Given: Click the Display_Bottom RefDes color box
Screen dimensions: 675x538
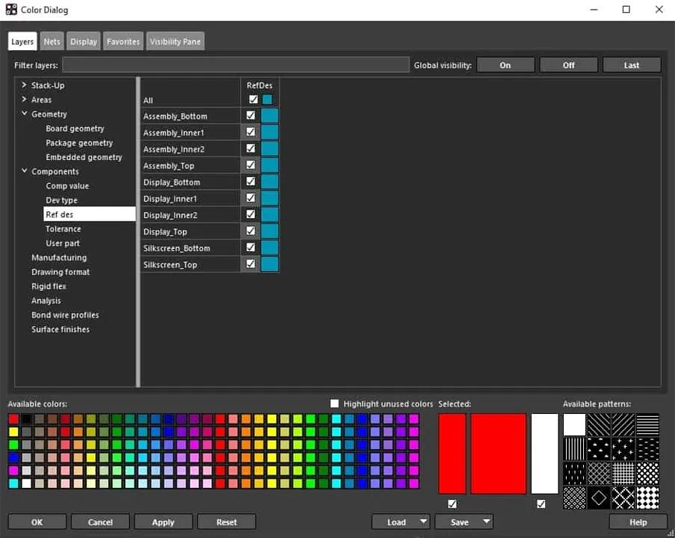Looking at the screenshot, I should [x=269, y=182].
